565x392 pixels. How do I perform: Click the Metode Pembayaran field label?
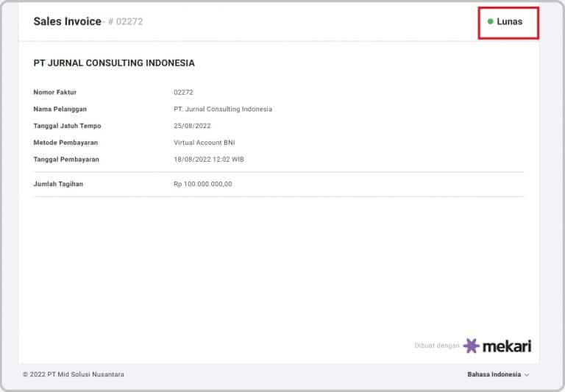[65, 143]
